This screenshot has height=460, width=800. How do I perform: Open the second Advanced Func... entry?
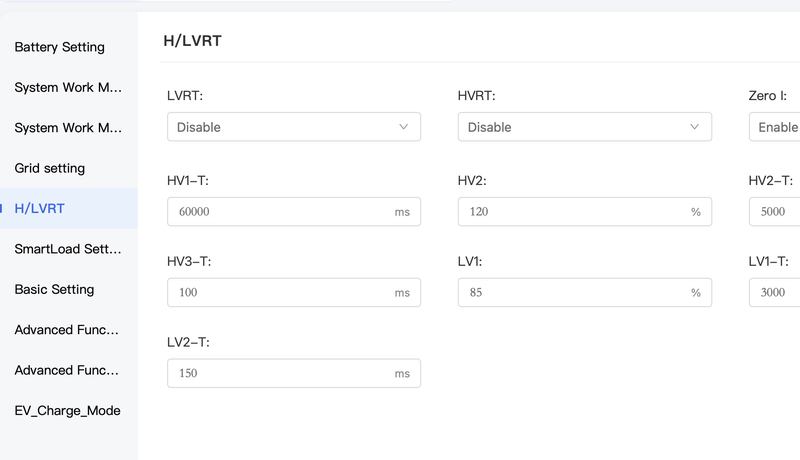point(68,370)
